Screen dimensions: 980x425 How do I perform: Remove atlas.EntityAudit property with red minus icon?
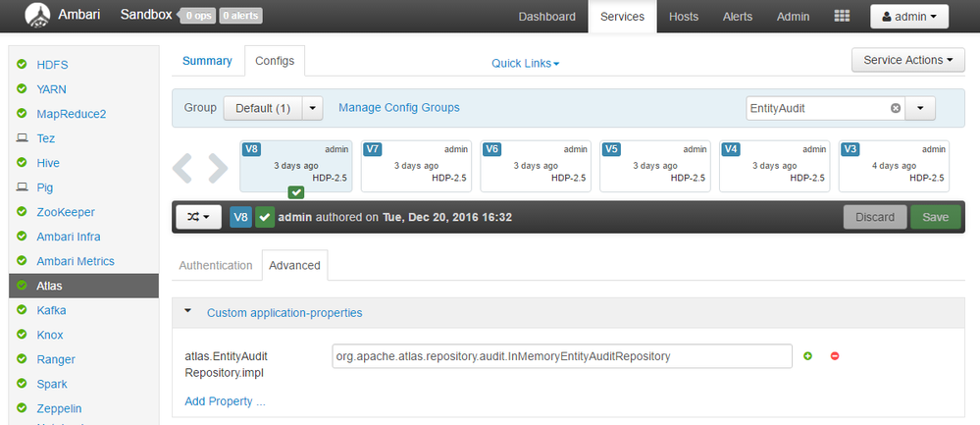tap(835, 355)
